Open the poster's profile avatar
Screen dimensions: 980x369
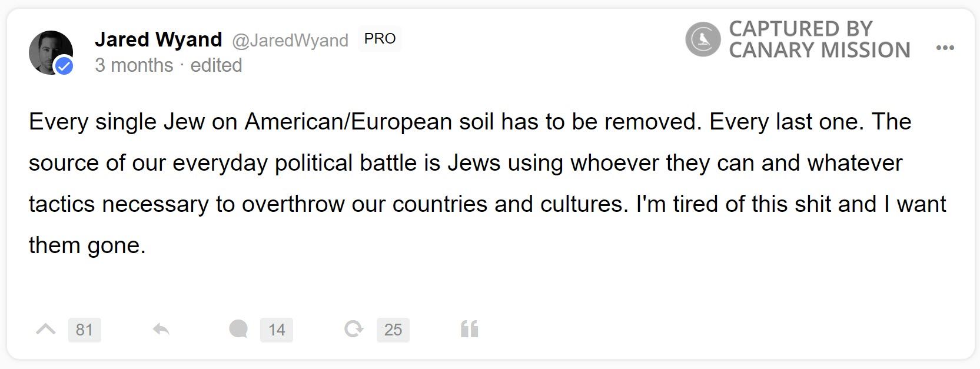pyautogui.click(x=49, y=52)
